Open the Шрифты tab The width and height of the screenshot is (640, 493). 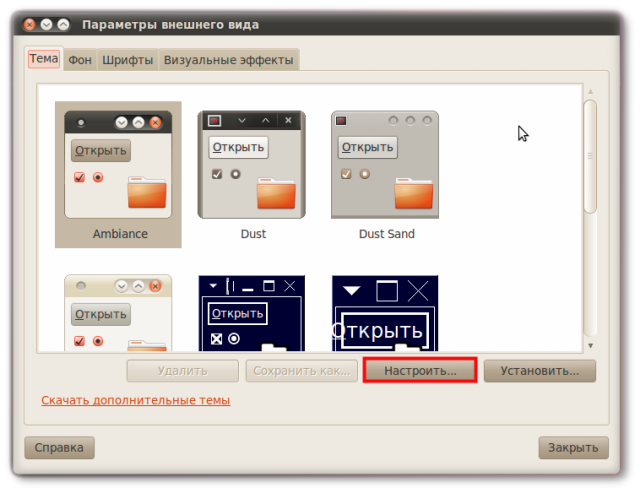click(x=128, y=60)
